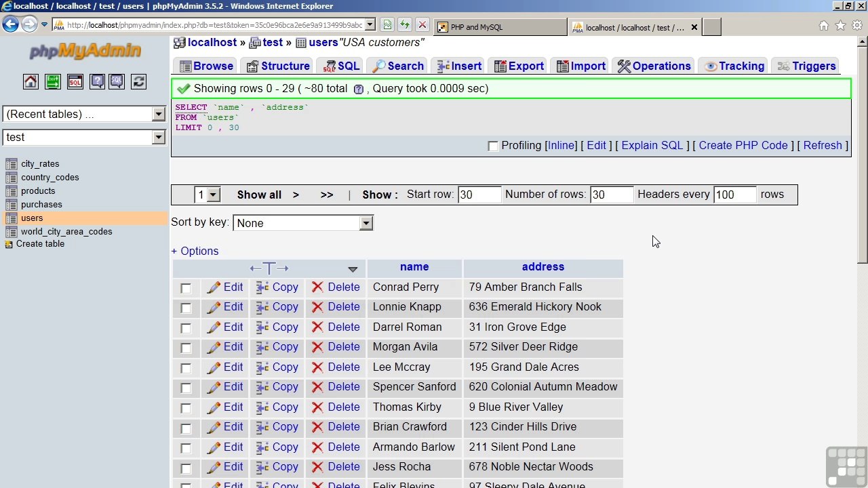The width and height of the screenshot is (868, 488).
Task: Click red Delete for Darrel Roman row
Action: (x=336, y=327)
